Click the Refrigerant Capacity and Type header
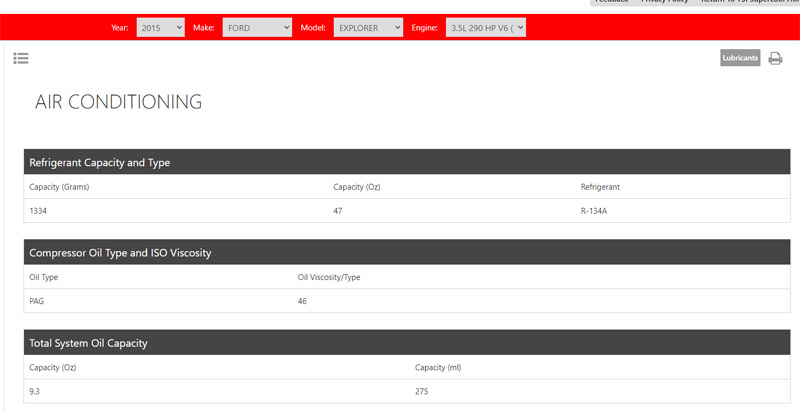Screen dimensions: 800x413 pyautogui.click(x=100, y=162)
